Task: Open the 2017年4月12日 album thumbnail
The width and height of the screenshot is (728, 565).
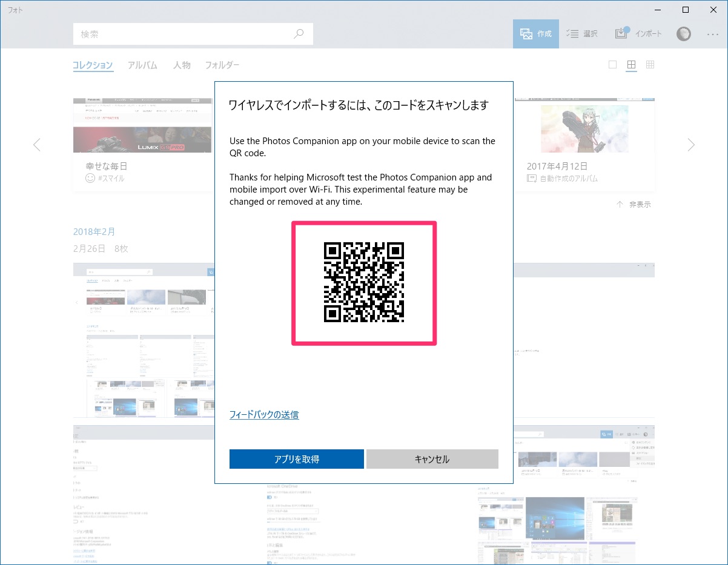Action: [584, 125]
